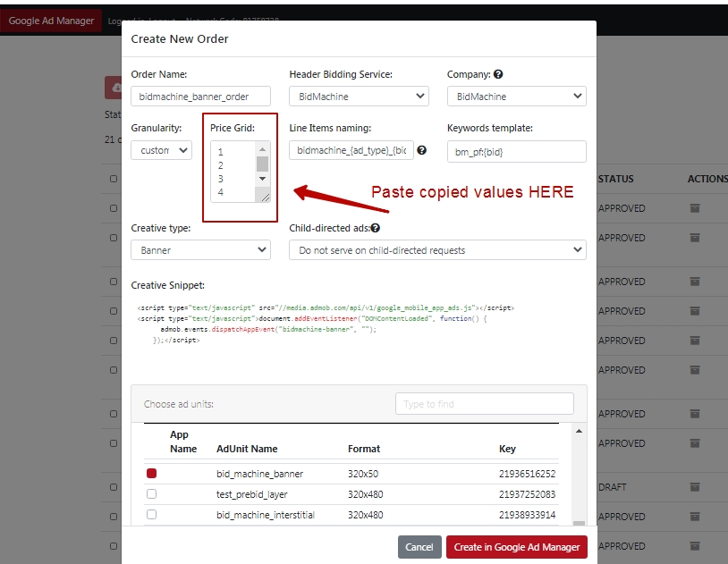The width and height of the screenshot is (728, 564).
Task: Check the bid_machine_banner ad unit checkbox
Action: pyautogui.click(x=151, y=474)
